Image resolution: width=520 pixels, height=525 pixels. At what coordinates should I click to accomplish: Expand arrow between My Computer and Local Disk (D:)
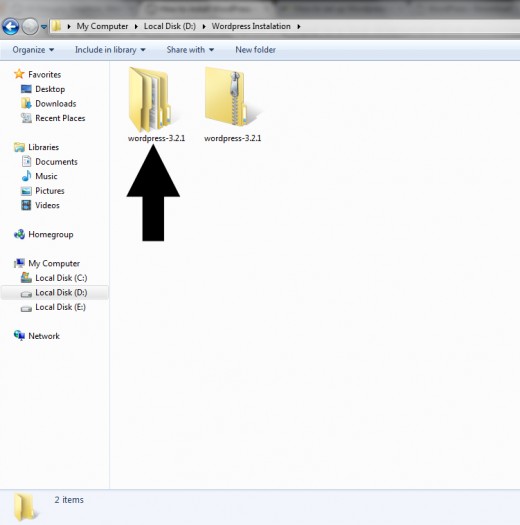tap(136, 26)
